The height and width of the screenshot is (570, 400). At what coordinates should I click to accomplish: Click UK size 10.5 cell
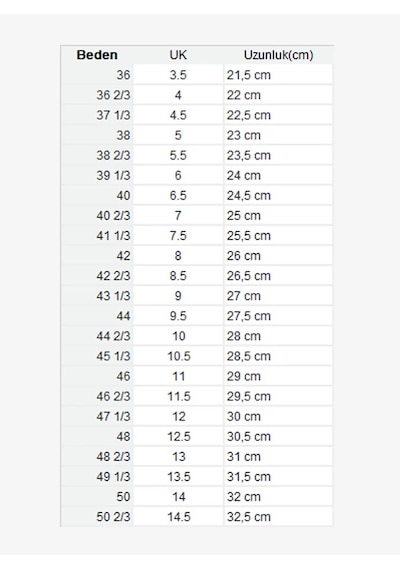coord(178,356)
